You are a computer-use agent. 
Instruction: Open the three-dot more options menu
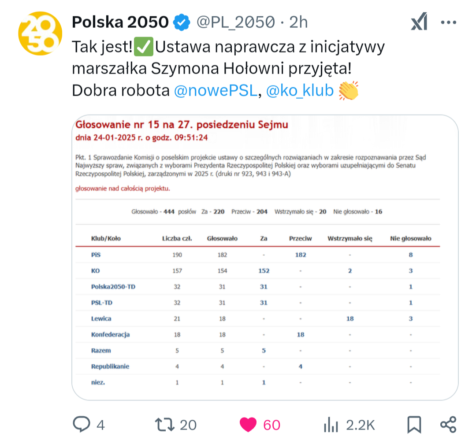tap(449, 21)
